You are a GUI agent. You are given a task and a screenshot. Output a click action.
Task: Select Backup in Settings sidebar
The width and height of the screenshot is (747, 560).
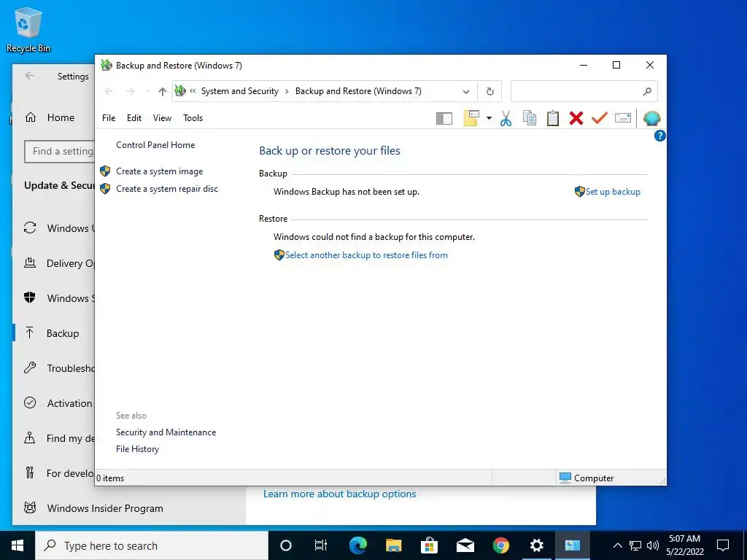click(54, 333)
